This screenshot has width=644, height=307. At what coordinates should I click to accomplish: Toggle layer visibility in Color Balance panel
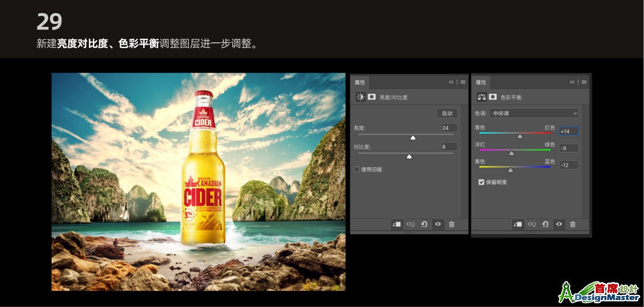[559, 225]
